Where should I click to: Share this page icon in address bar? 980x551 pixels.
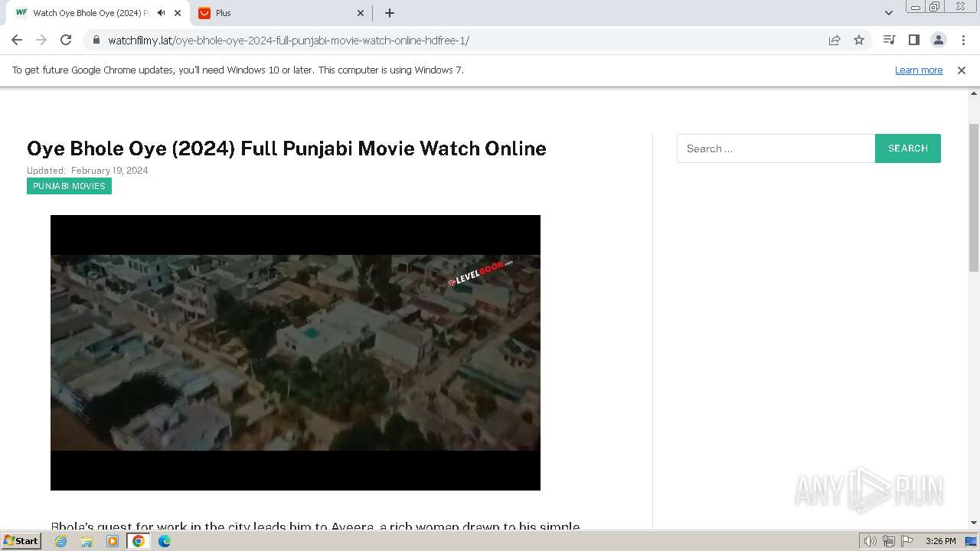(835, 40)
